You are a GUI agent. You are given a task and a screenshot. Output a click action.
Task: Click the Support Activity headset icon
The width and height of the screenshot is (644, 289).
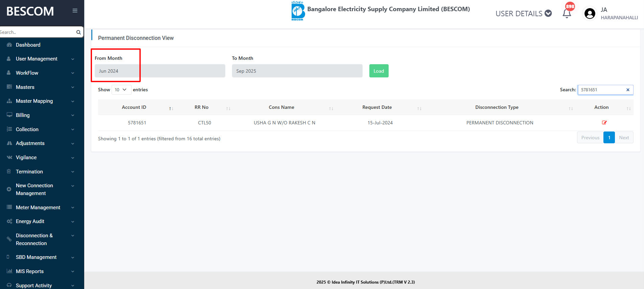(x=9, y=285)
